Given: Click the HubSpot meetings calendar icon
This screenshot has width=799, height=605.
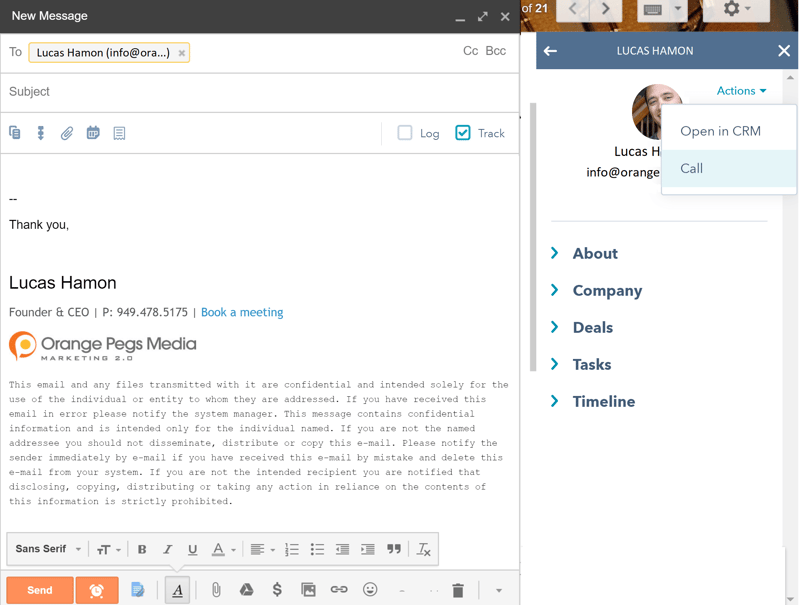Looking at the screenshot, I should click(x=93, y=133).
